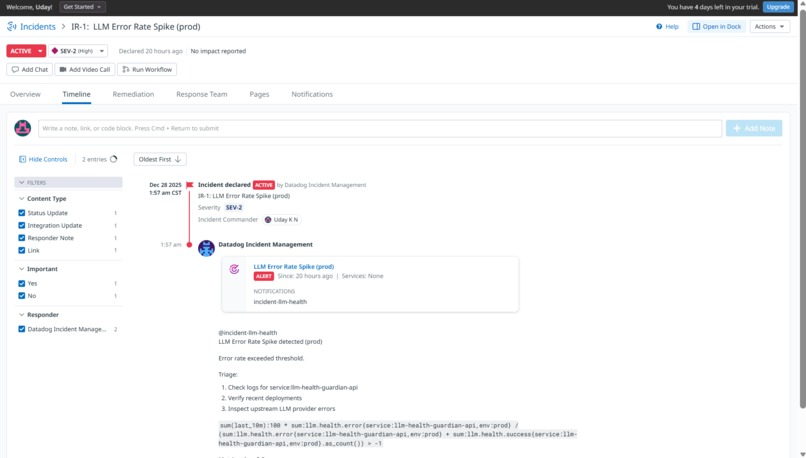
Task: Uncheck Datadog Incident Management responder filter
Action: point(22,329)
